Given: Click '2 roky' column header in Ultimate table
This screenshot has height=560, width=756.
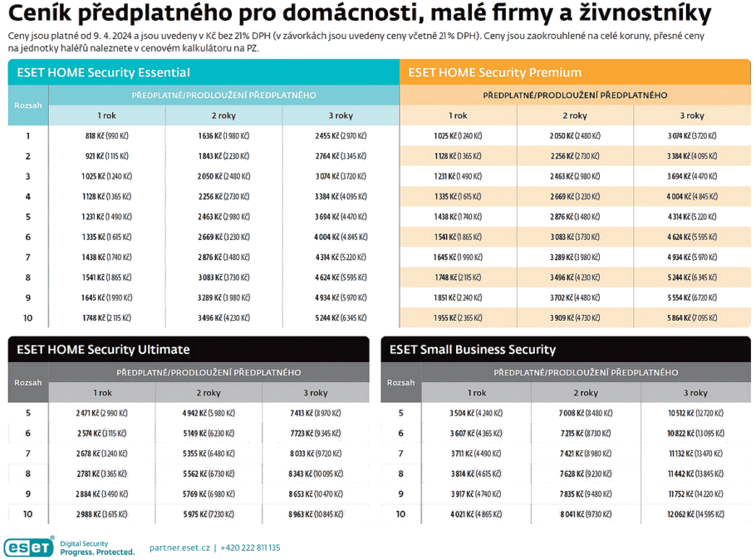Looking at the screenshot, I should coord(209,393).
